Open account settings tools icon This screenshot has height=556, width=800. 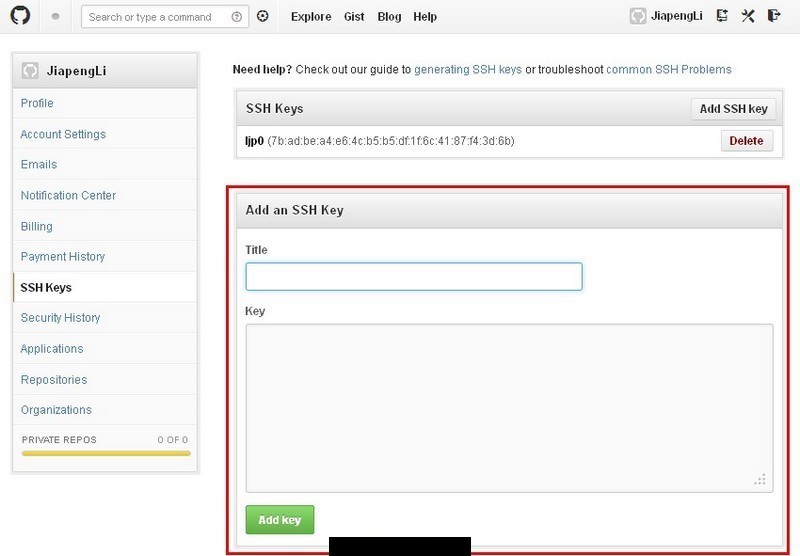(x=748, y=16)
